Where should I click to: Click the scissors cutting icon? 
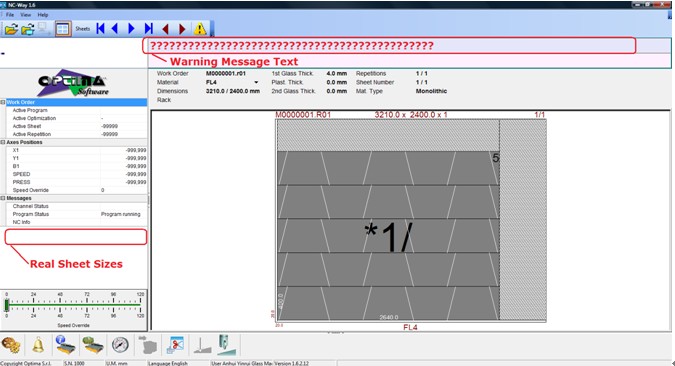tap(176, 345)
